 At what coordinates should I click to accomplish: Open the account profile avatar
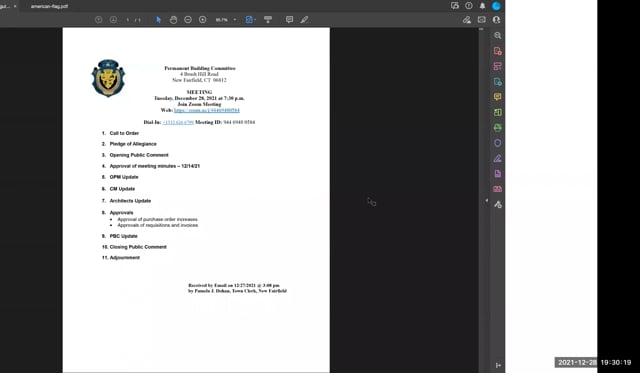tap(496, 6)
